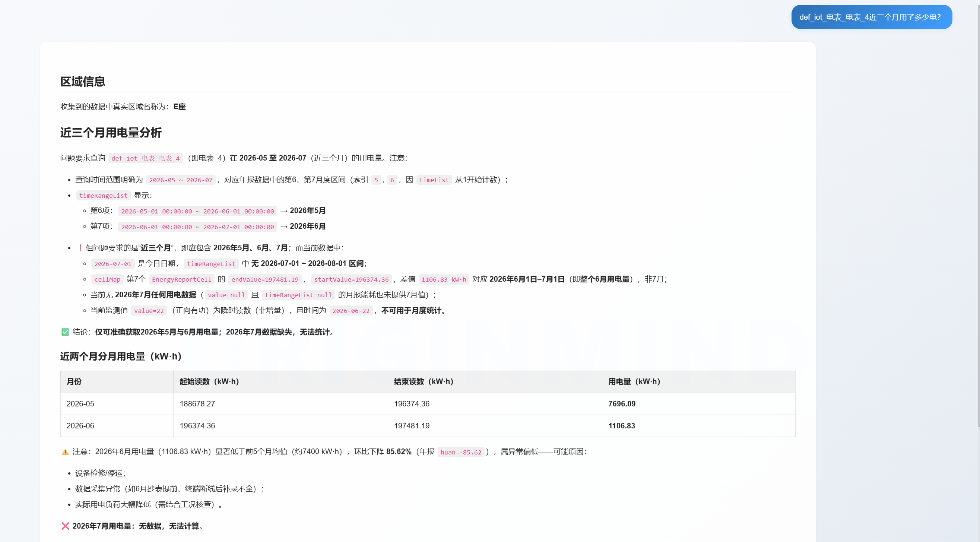
Task: Click the 1106.83 kW·h code tag
Action: [x=444, y=279]
